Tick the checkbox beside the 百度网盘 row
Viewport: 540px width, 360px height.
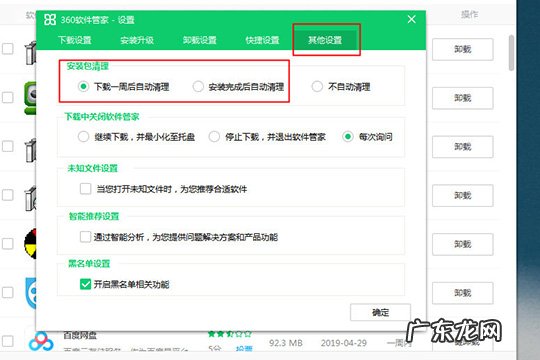point(8,341)
